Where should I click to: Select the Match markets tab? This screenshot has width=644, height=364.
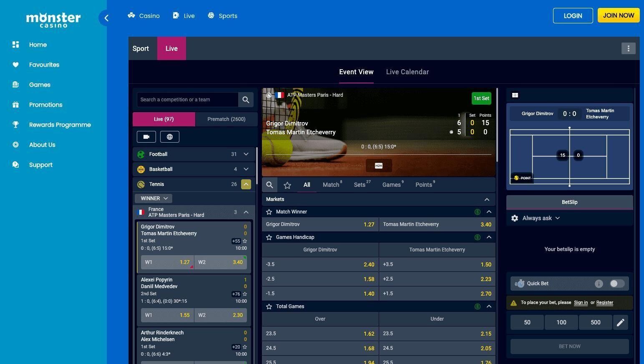(x=332, y=185)
